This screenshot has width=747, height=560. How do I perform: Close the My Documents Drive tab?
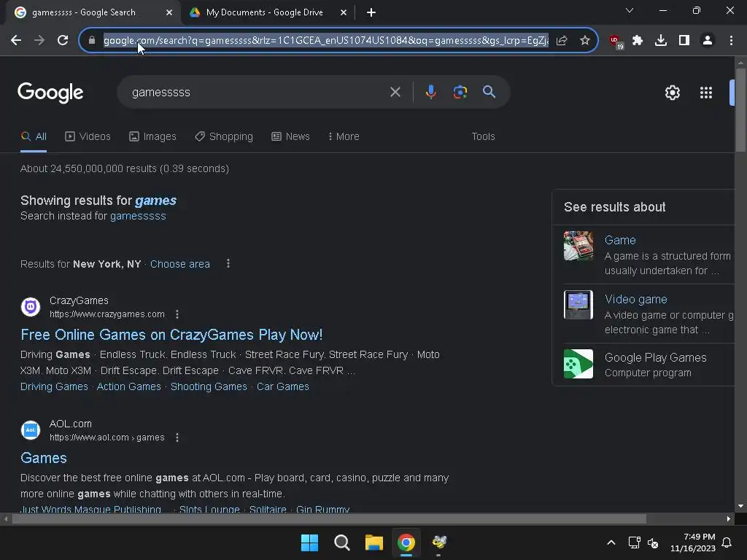pos(344,12)
